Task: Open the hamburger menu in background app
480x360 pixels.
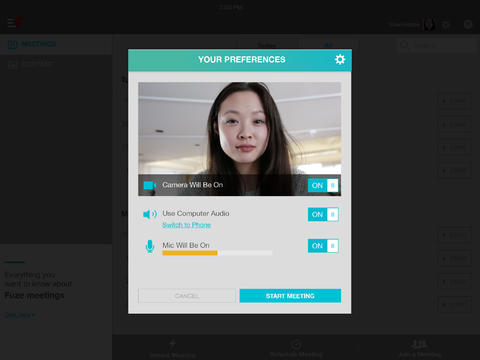Action: pos(12,23)
